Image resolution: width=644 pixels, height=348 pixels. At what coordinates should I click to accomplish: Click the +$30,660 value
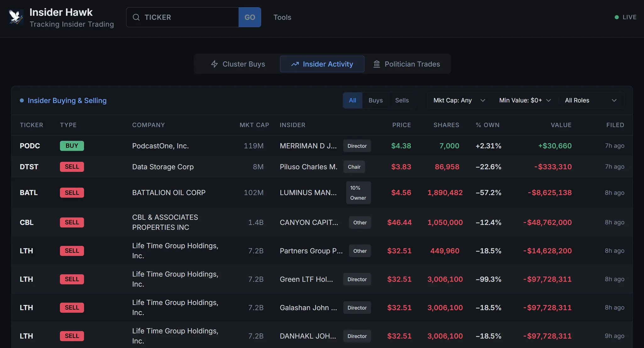coord(555,146)
